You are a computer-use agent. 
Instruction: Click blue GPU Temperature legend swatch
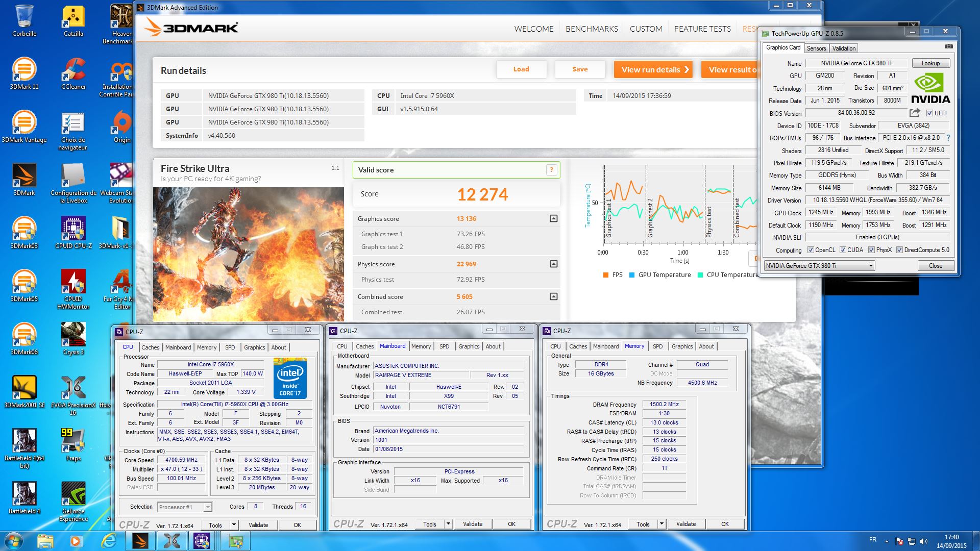pyautogui.click(x=632, y=275)
